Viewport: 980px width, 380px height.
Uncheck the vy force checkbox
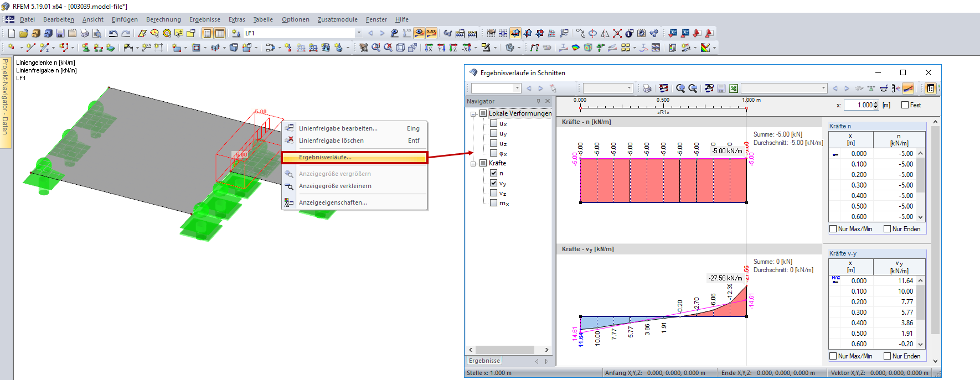pyautogui.click(x=493, y=183)
